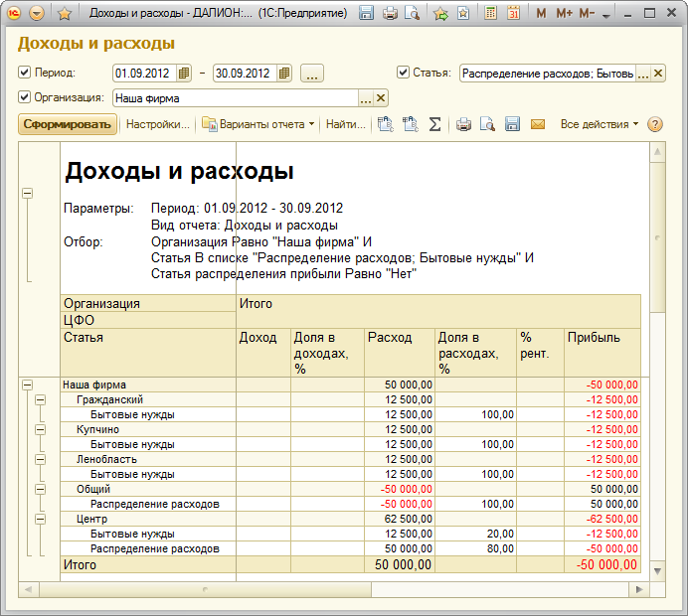The image size is (688, 616).
Task: Open the history page star icon
Action: click(463, 14)
